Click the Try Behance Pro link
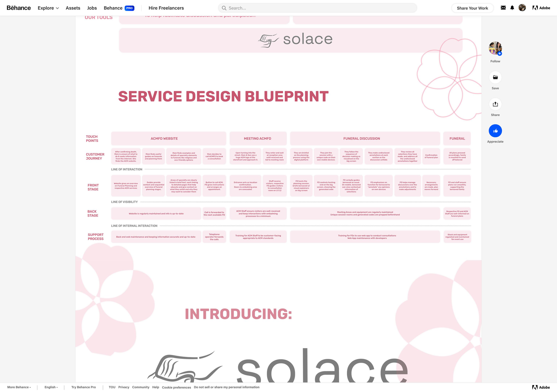557x392 pixels. click(x=83, y=387)
